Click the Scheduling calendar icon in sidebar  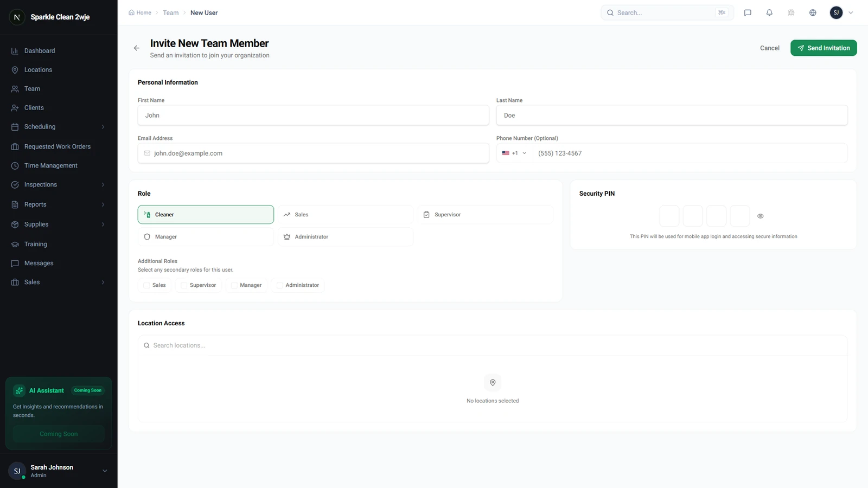[x=15, y=127]
